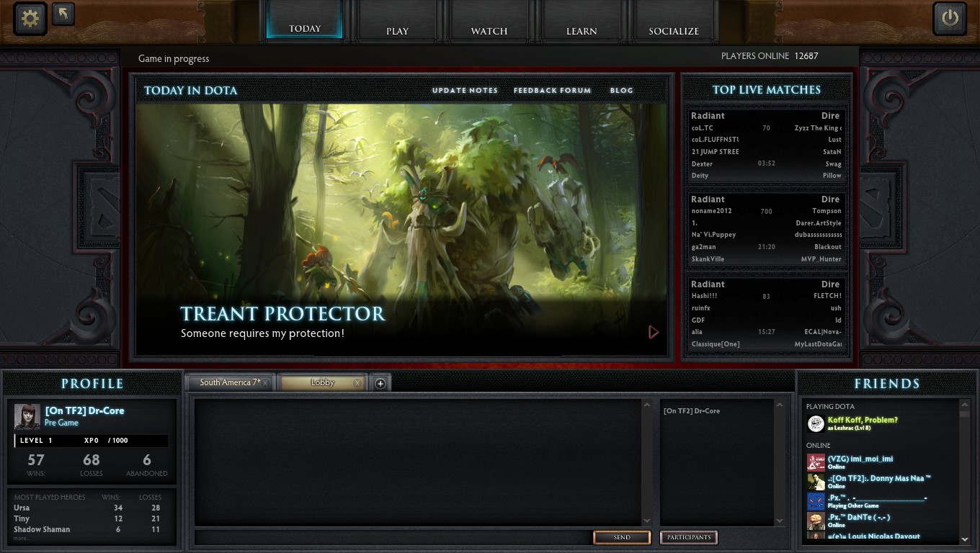Screen dimensions: 980x553
Task: Click the PARTICIPANTS button
Action: click(x=689, y=537)
